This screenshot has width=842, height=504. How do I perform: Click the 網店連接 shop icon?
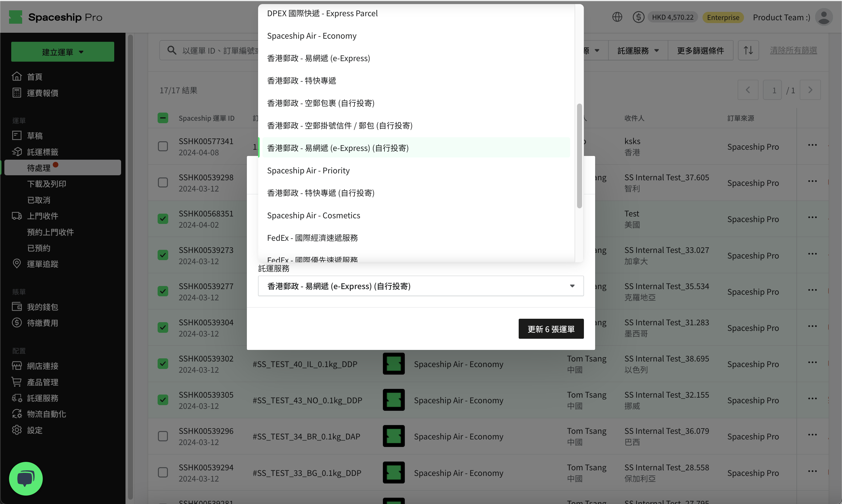tap(17, 366)
